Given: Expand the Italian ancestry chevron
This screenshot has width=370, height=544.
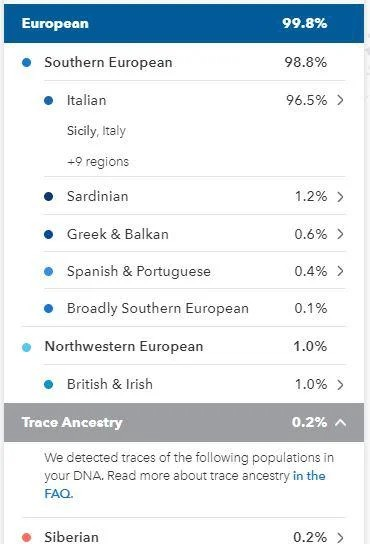Looking at the screenshot, I should (340, 100).
